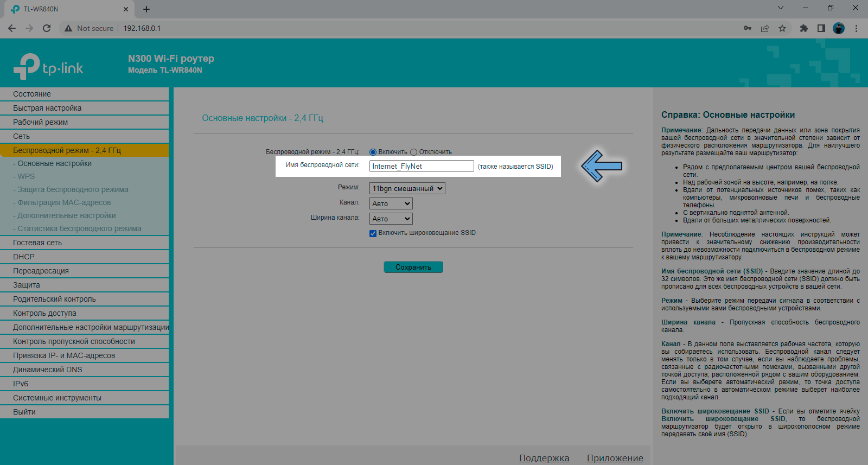Click the Справка: Основные настройки heading
868x465 pixels.
(x=728, y=115)
